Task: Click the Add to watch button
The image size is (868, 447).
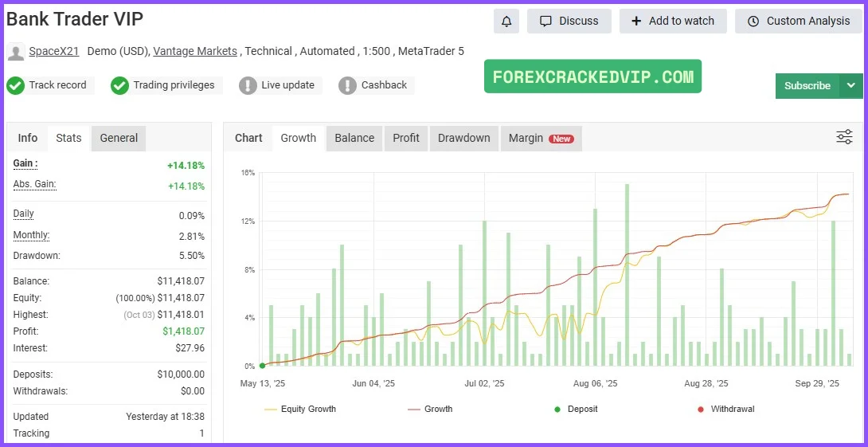Action: click(673, 22)
